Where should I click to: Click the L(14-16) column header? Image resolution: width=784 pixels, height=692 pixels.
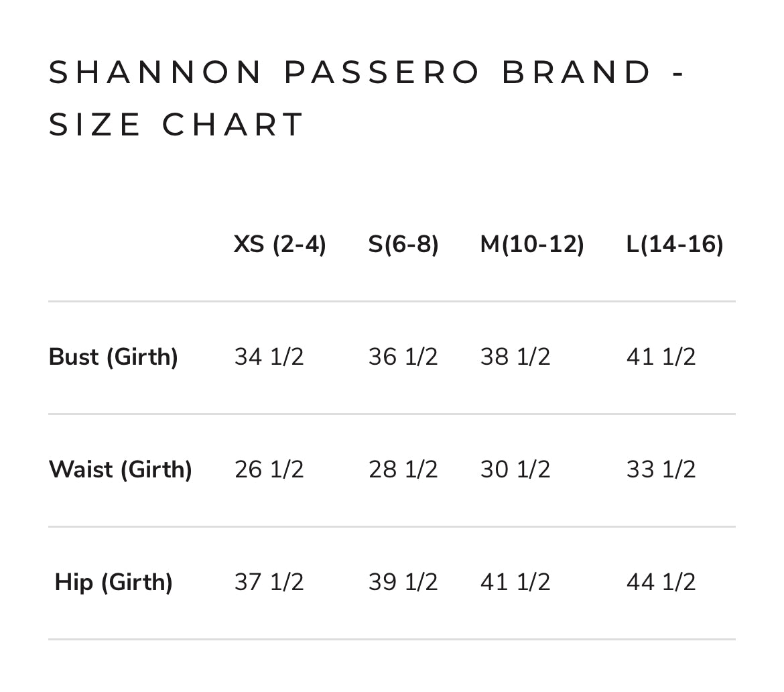675,245
